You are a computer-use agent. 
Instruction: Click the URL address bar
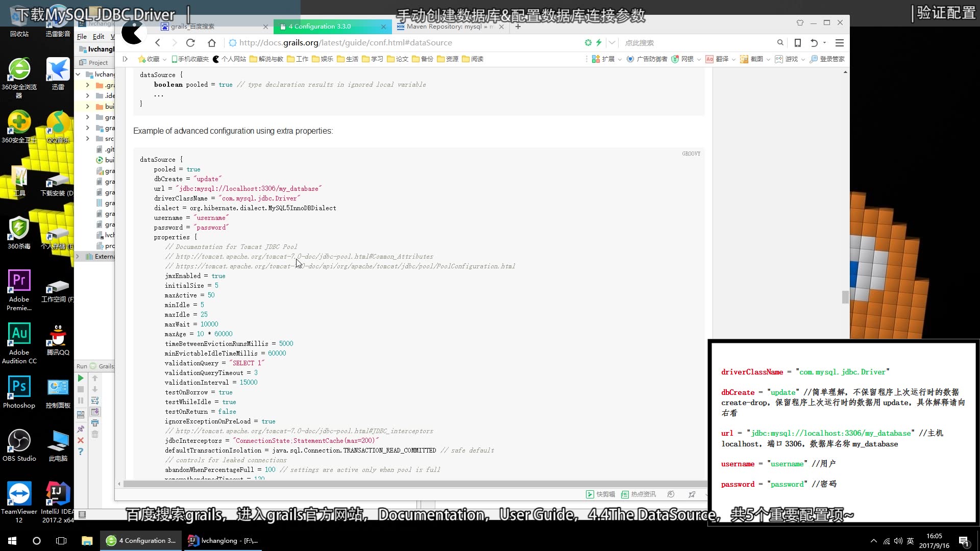click(403, 43)
